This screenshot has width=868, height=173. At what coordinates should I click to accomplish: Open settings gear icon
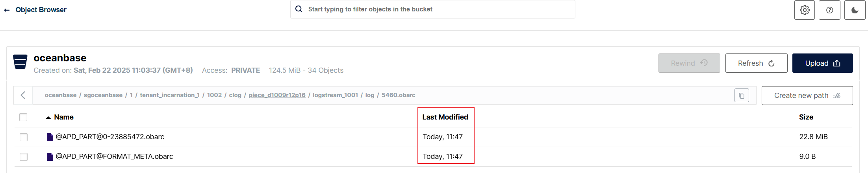pos(805,10)
